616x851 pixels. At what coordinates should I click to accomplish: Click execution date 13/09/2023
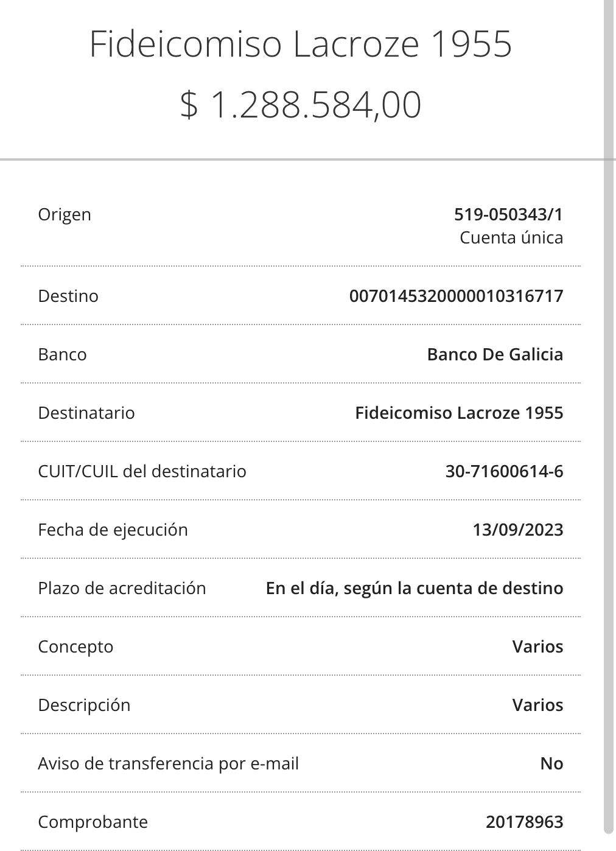click(x=518, y=530)
